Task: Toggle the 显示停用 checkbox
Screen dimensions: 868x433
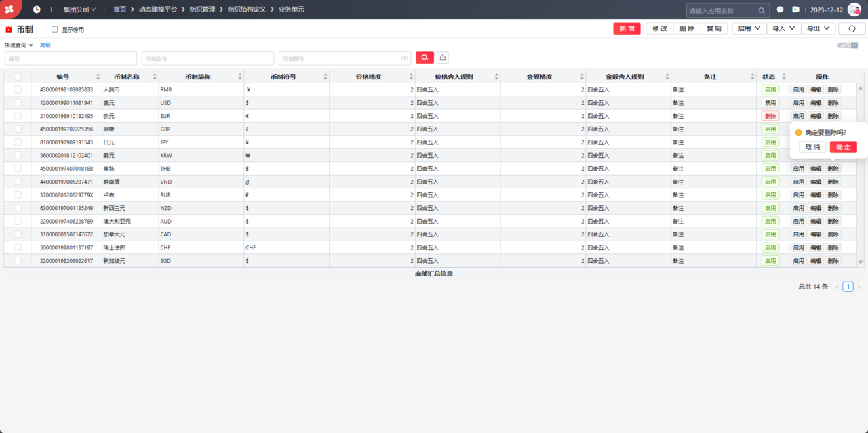Action: click(55, 30)
